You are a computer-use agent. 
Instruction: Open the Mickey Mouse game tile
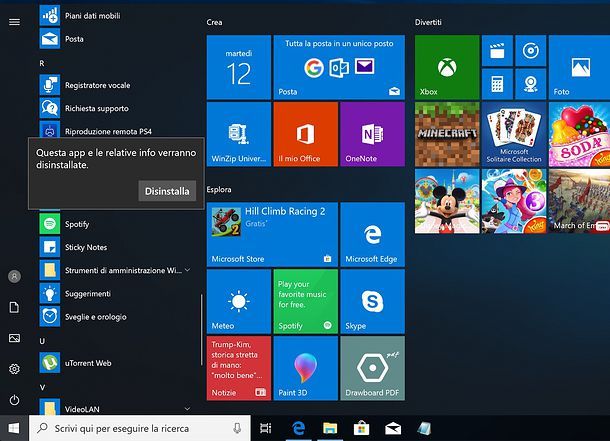(447, 201)
